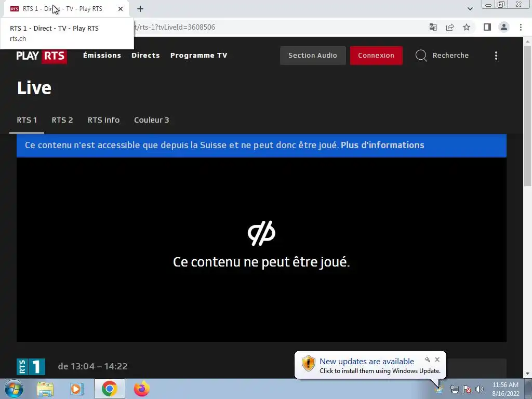This screenshot has width=532, height=399.
Task: Close the RTS 1 browser tab
Action: (x=121, y=9)
